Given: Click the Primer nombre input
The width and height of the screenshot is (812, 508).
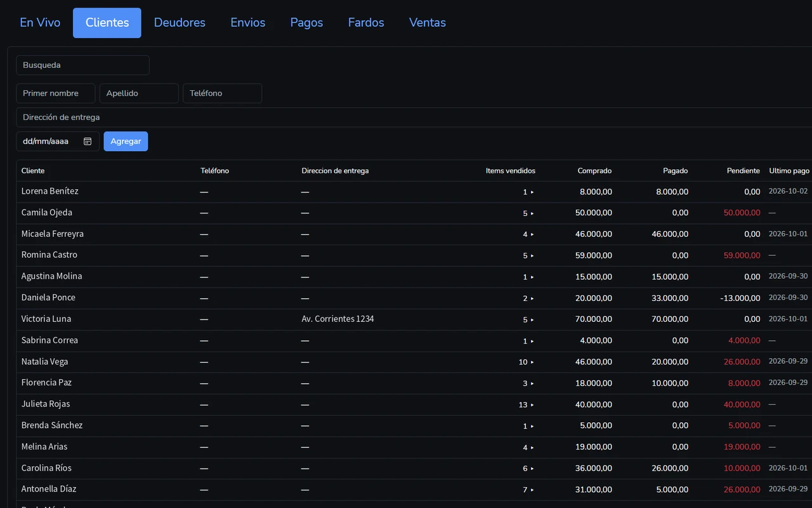Looking at the screenshot, I should pyautogui.click(x=56, y=93).
